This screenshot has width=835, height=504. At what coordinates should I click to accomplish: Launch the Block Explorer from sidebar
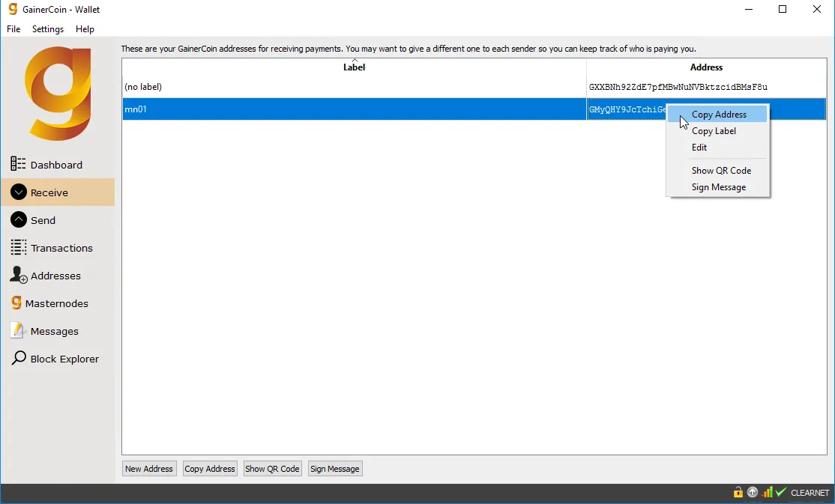57,358
